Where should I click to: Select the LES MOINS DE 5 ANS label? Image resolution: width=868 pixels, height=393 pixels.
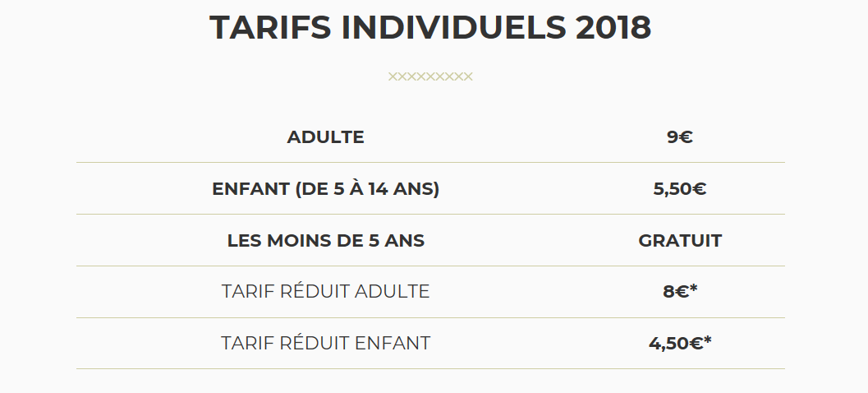tap(325, 241)
